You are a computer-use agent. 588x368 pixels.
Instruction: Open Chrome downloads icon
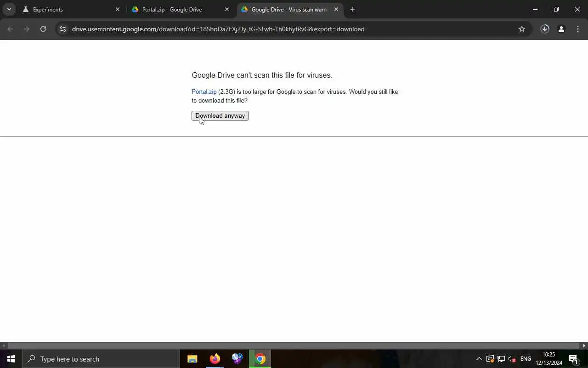coord(545,29)
